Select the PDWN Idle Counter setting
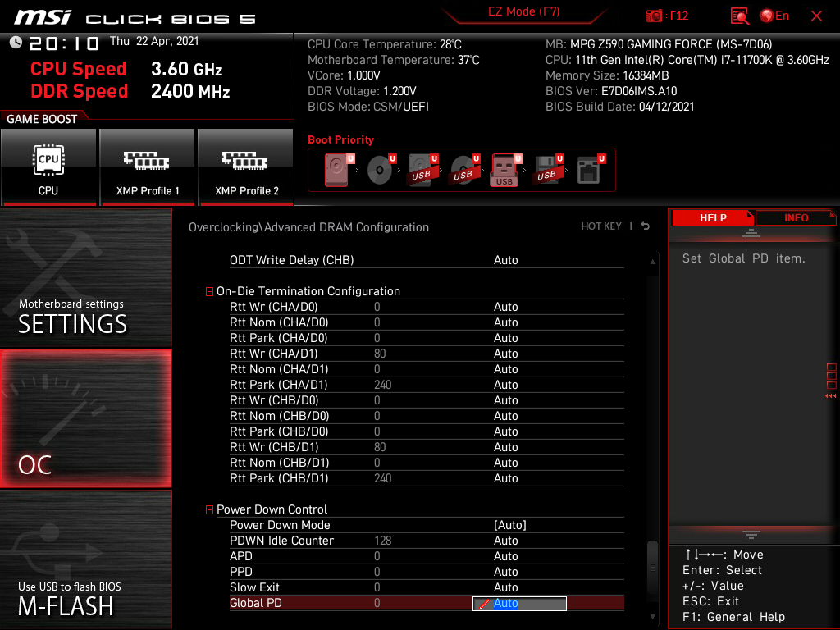This screenshot has width=840, height=630. click(427, 541)
